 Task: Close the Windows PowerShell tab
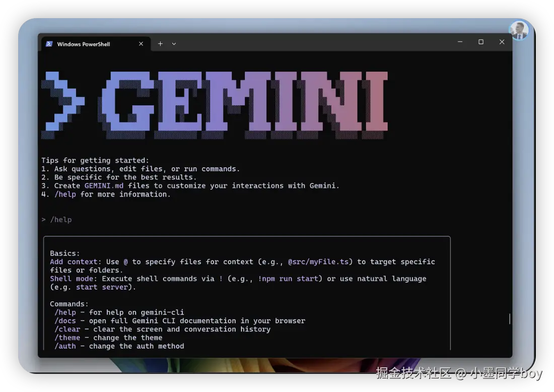click(141, 44)
